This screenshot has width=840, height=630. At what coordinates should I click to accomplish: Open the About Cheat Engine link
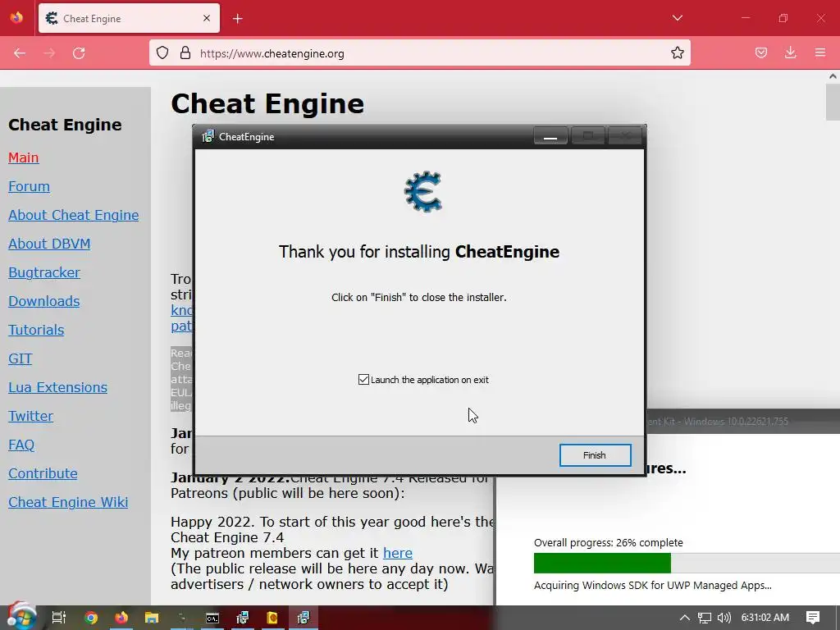(x=73, y=215)
